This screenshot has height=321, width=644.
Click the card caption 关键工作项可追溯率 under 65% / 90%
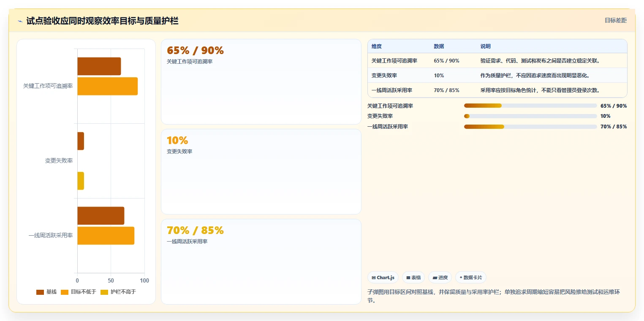pos(190,62)
